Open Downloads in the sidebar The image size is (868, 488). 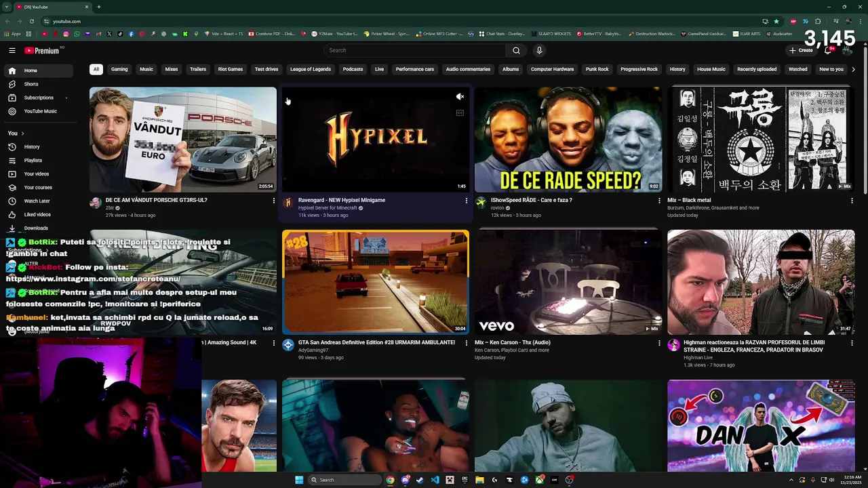point(40,228)
